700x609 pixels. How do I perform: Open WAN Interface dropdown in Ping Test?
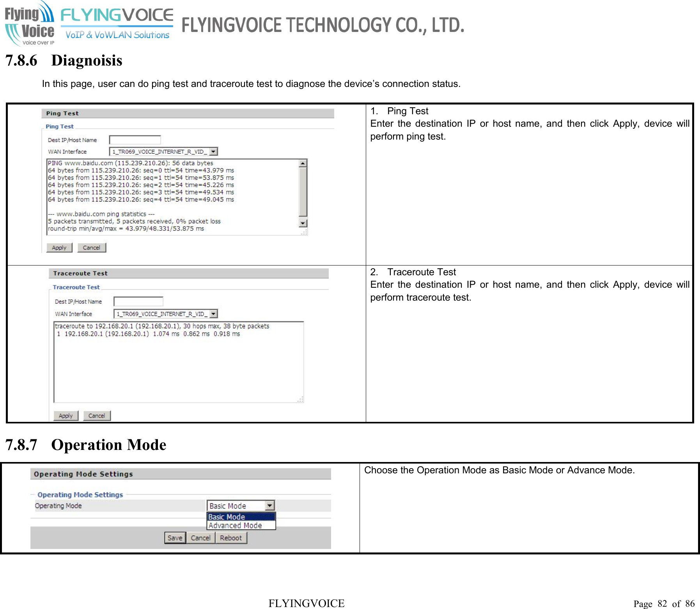click(164, 152)
